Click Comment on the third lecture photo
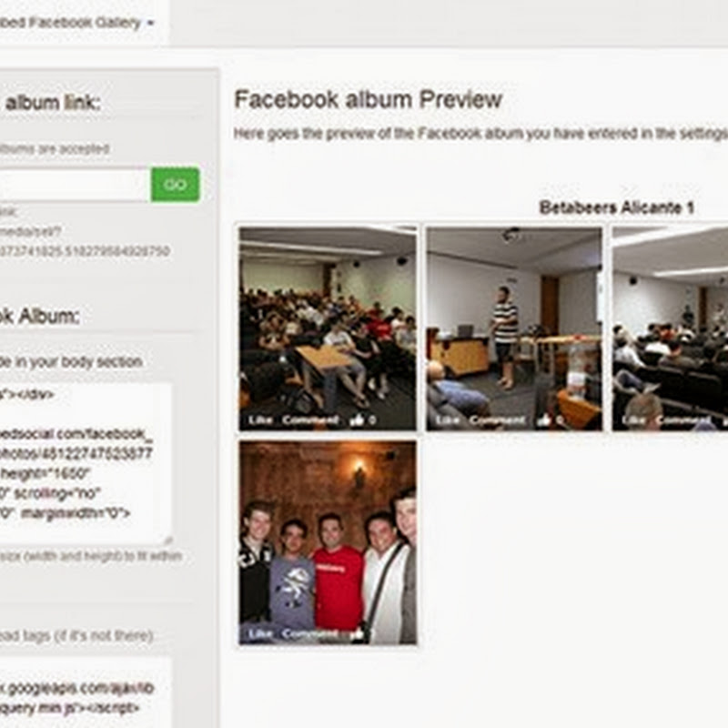This screenshot has width=728, height=728. pyautogui.click(x=683, y=420)
